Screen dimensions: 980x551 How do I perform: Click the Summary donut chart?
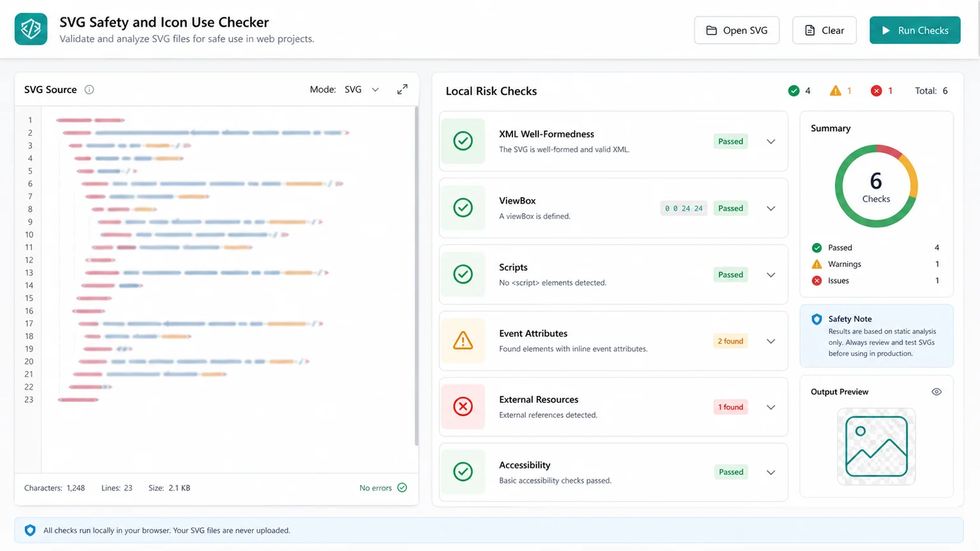pyautogui.click(x=877, y=186)
